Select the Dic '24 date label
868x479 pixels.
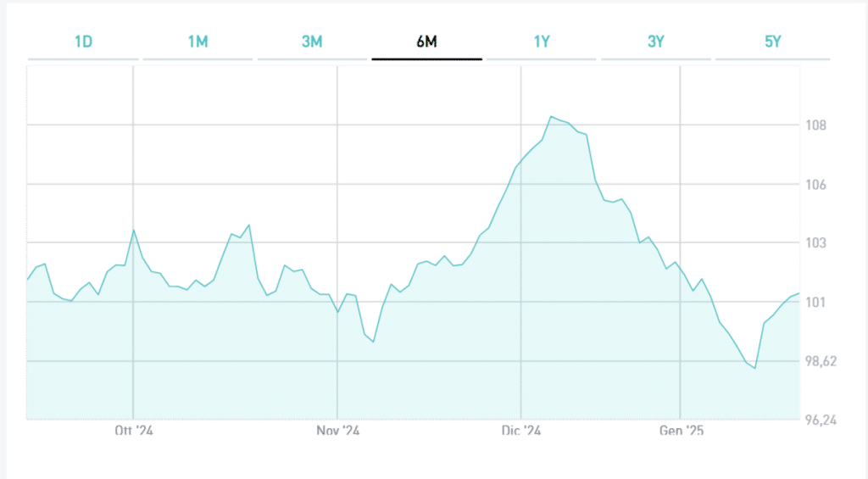[x=521, y=432]
